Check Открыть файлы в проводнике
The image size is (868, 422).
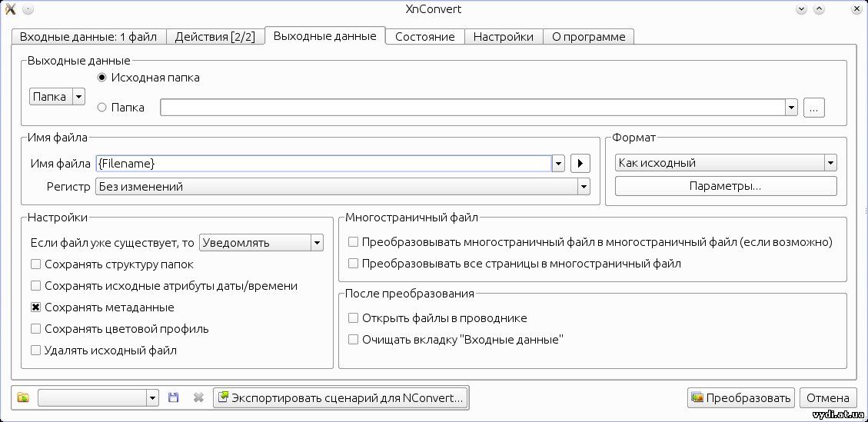tap(353, 318)
